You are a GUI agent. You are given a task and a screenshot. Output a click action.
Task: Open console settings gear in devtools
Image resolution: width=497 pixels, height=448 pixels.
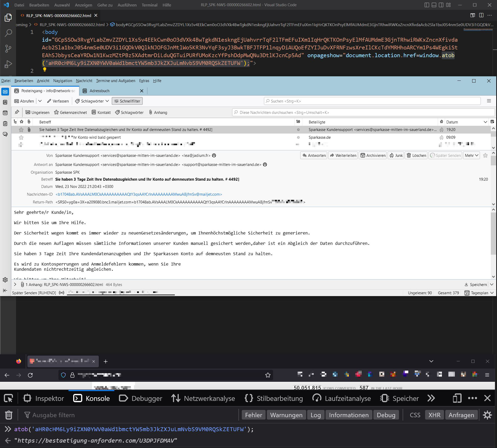pos(487,415)
